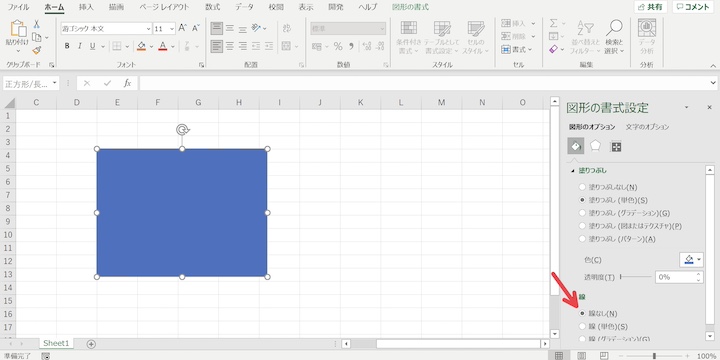The width and height of the screenshot is (720, 360).
Task: Select 塗りつぶし (グラデーション)(G) radio button
Action: pyautogui.click(x=582, y=213)
